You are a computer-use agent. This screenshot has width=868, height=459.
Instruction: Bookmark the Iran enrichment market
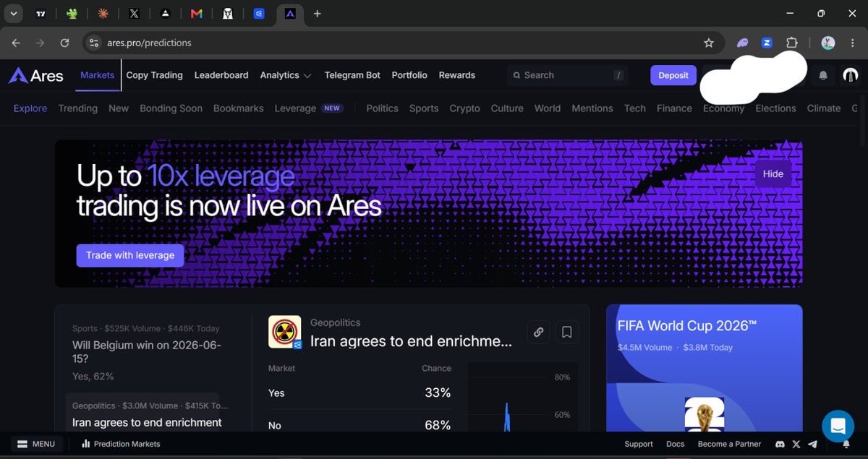[x=567, y=333]
